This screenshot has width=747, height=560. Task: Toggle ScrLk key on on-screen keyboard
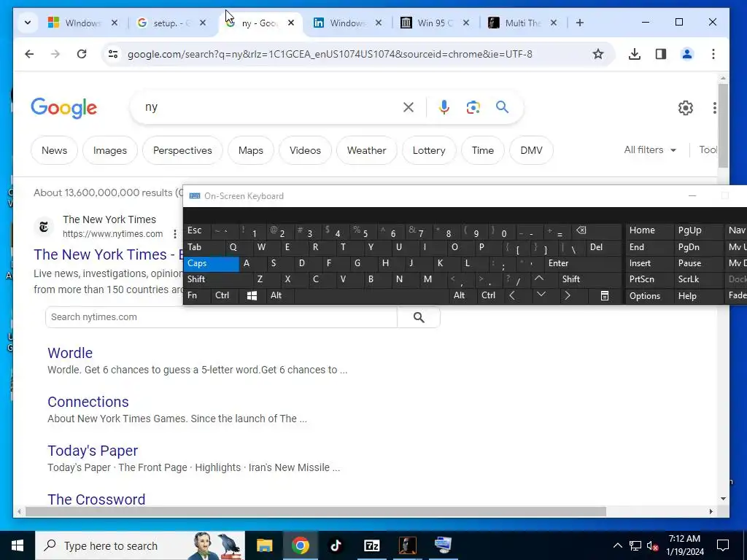(x=698, y=279)
